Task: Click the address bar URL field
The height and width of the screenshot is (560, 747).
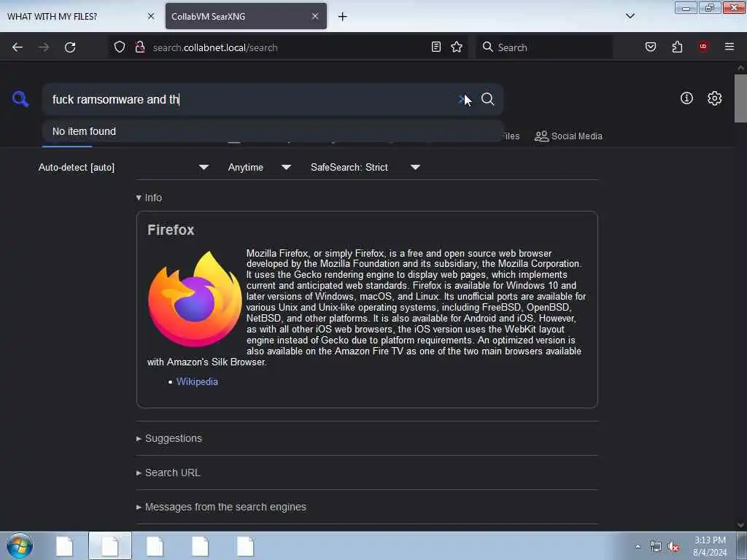Action: [290, 47]
